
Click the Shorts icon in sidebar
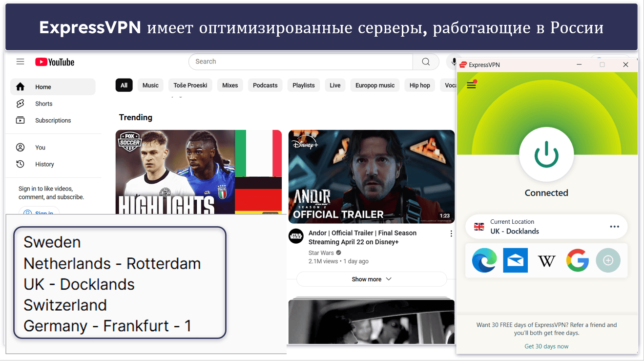20,104
